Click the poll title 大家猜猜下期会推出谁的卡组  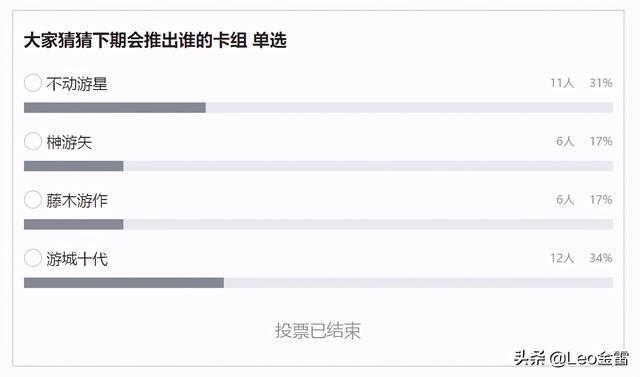(x=135, y=40)
